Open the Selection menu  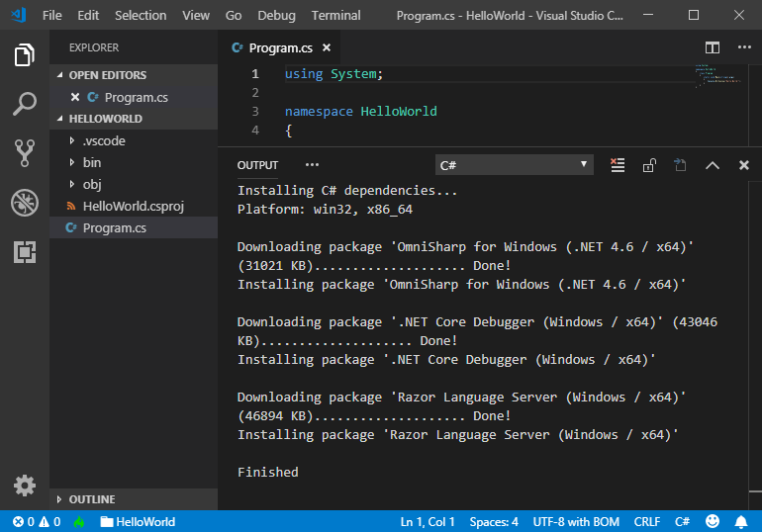click(x=141, y=15)
